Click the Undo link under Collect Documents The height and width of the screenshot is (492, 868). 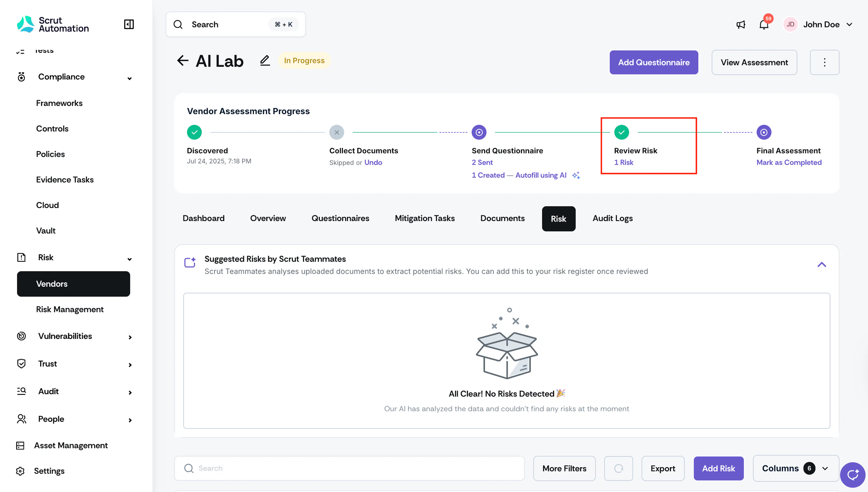373,162
